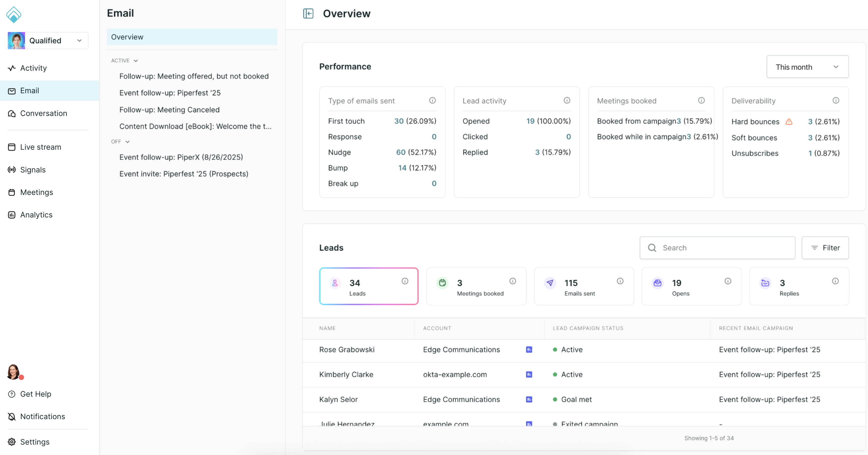
Task: Collapse the sidebar panel icon beside Overview
Action: point(308,13)
